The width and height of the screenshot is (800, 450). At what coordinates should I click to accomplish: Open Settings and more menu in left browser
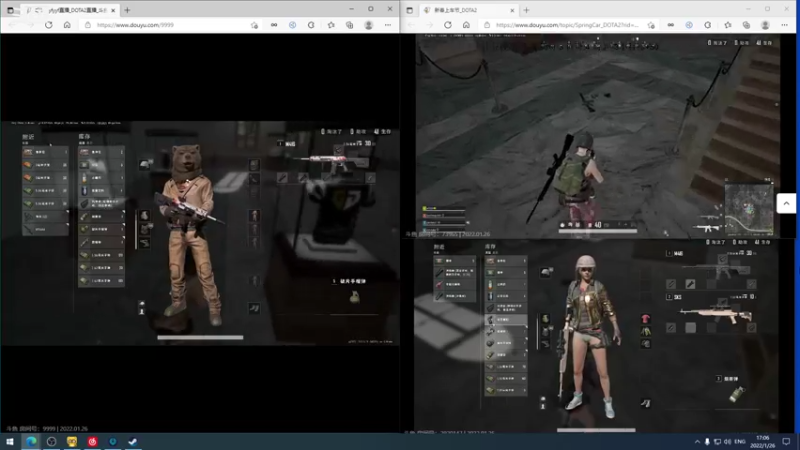388,25
